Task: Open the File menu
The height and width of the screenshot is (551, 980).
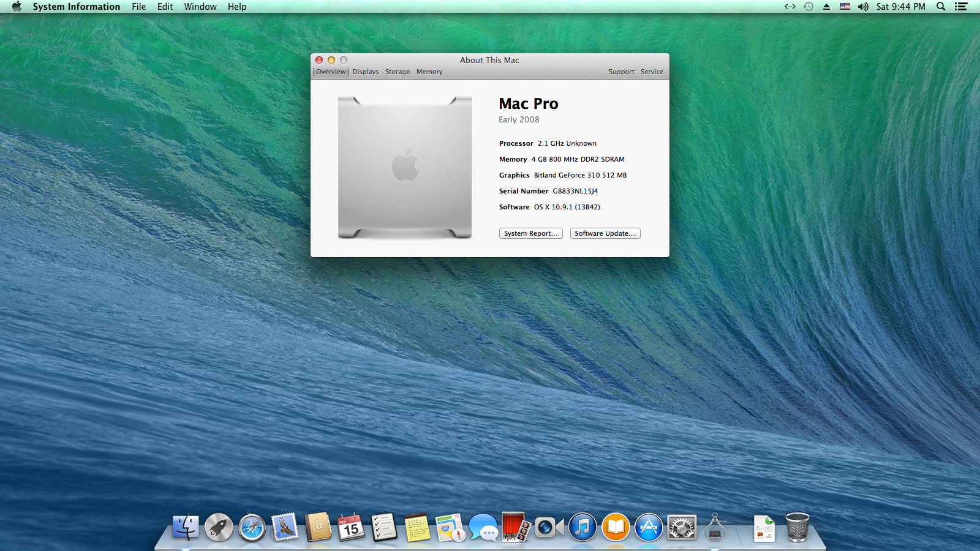Action: [139, 7]
